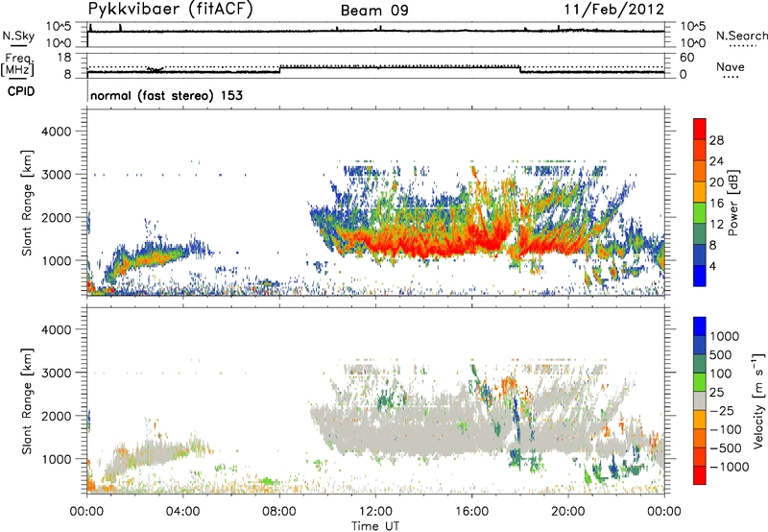This screenshot has height=532, width=768.
Task: Click the 'Pykkvibaer (fitACF)' plot title
Action: click(171, 9)
